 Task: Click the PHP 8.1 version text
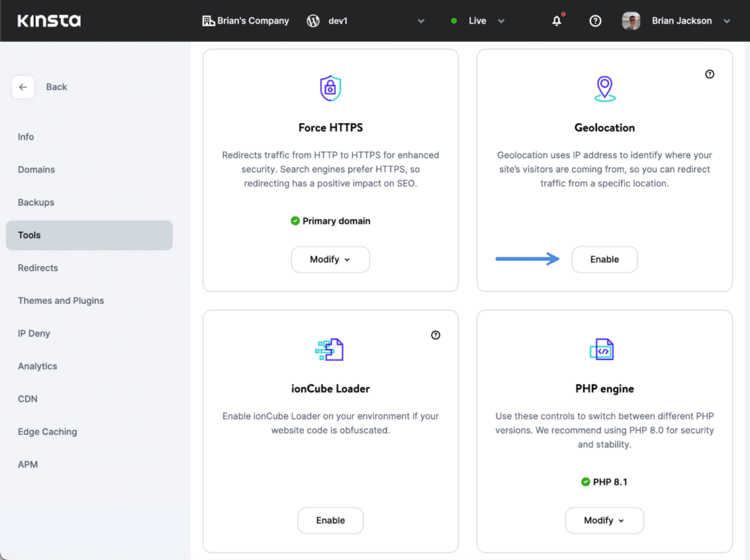tap(610, 482)
